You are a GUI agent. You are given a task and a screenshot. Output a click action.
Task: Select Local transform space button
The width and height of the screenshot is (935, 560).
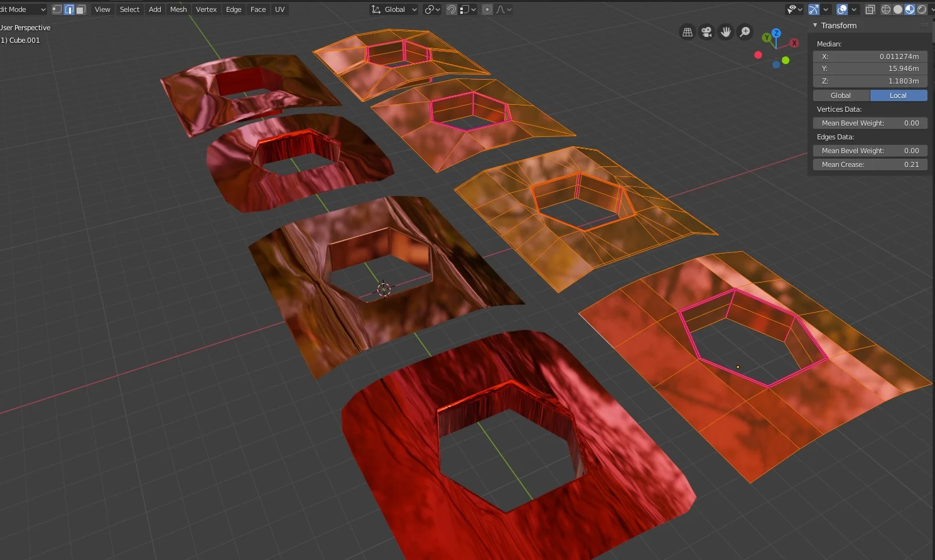898,95
